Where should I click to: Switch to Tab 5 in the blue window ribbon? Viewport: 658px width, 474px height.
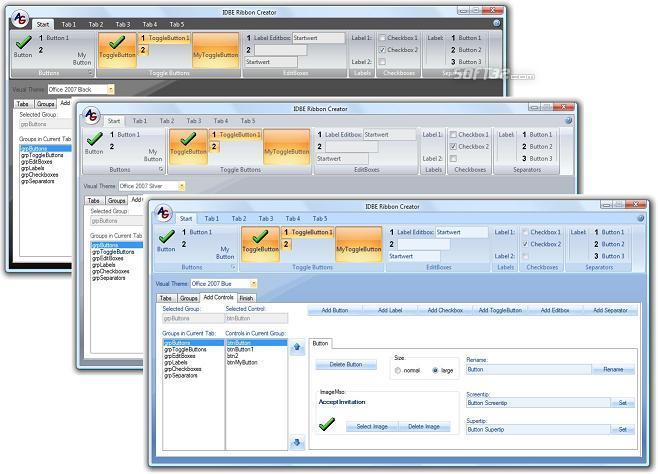coord(320,219)
